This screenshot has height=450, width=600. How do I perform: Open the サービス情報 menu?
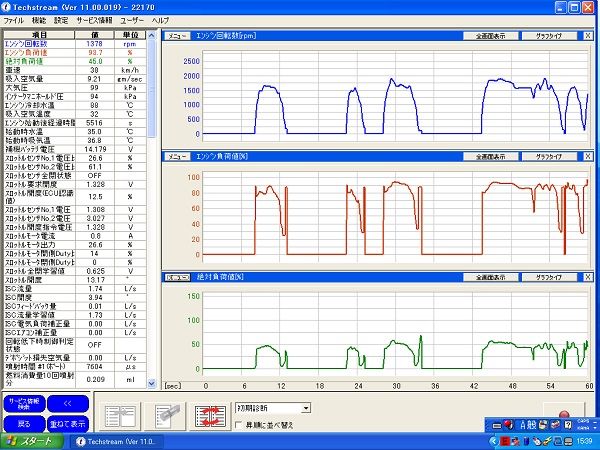(95, 20)
